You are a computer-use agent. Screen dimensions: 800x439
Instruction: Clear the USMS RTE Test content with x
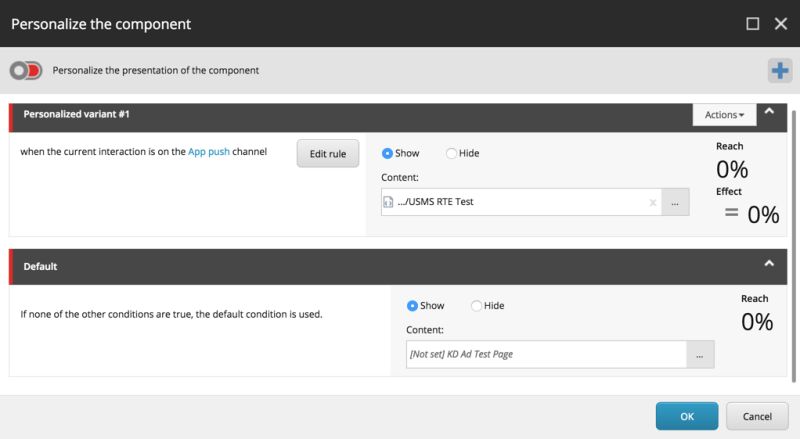click(x=653, y=203)
